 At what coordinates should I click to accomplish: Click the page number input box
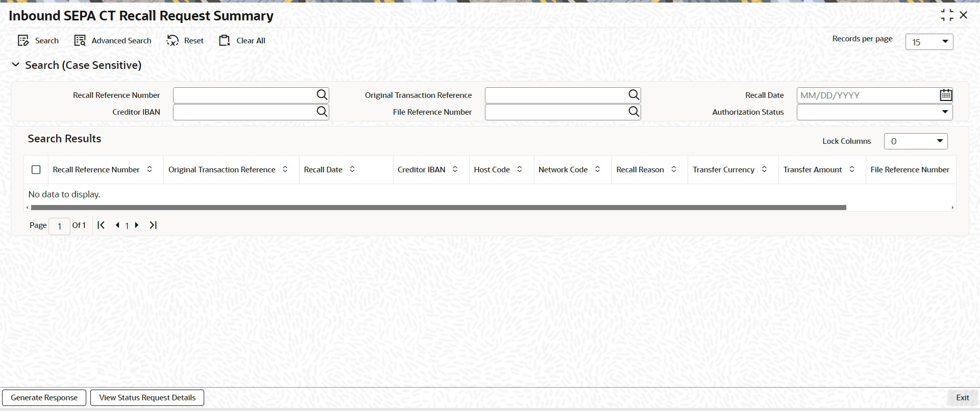point(59,226)
